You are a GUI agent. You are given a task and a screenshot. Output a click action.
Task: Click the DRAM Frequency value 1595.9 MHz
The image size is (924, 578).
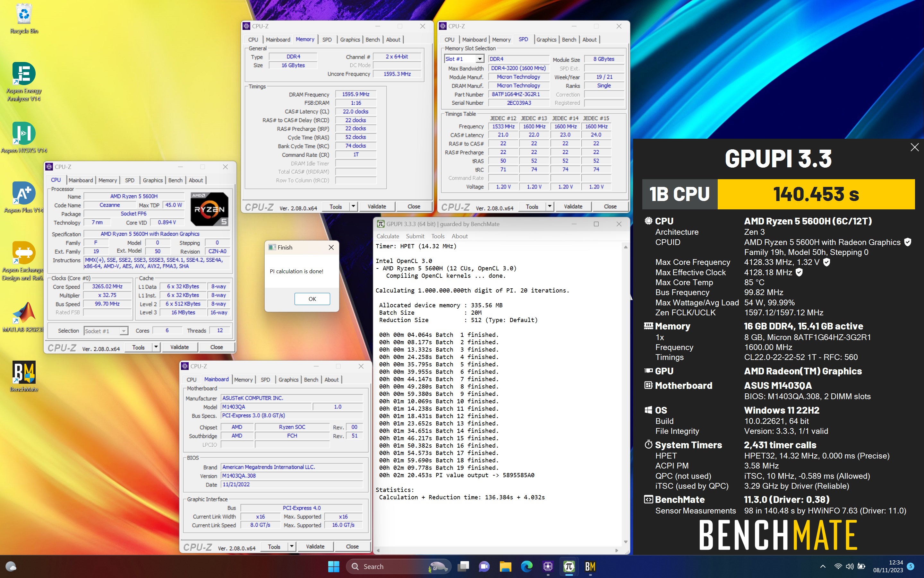[355, 94]
